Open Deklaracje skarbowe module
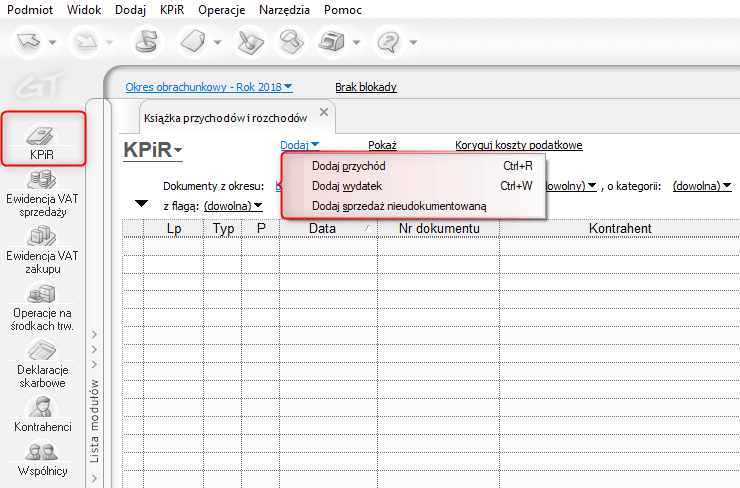 click(x=42, y=365)
